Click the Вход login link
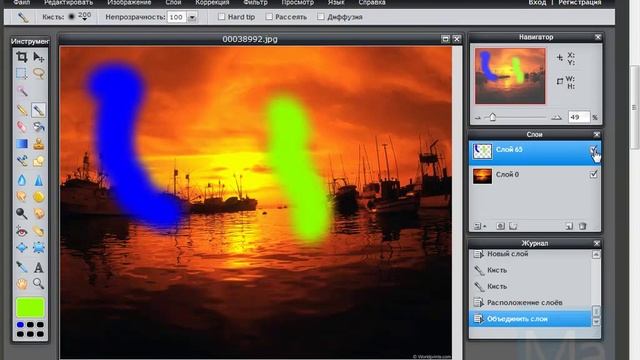Screen dimensions: 640x360 click(x=537, y=2)
